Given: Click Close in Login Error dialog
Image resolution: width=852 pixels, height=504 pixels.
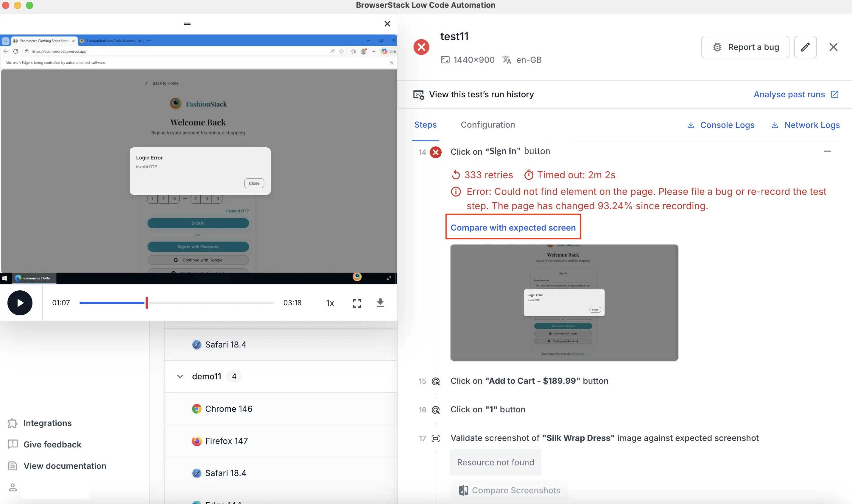Looking at the screenshot, I should [x=254, y=183].
